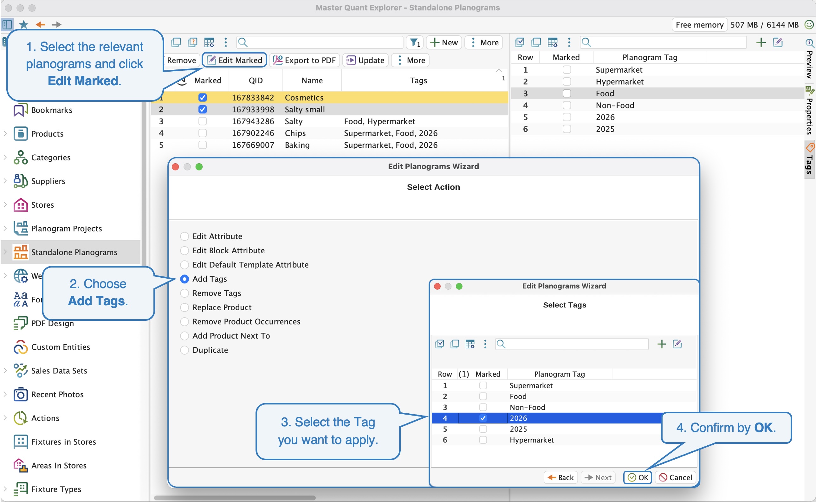Unmark the Salty small planogram checkbox
Screen dimensions: 816x504
coord(202,109)
